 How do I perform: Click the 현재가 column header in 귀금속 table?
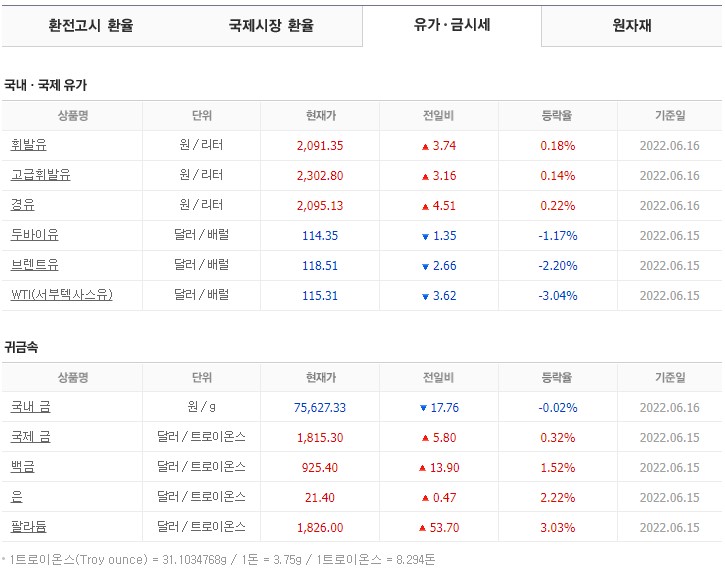pyautogui.click(x=320, y=378)
